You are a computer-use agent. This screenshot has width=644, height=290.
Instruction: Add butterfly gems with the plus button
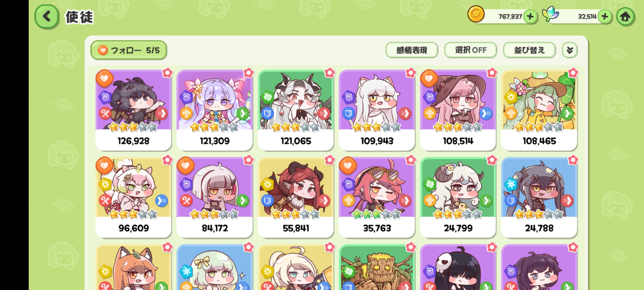(605, 17)
